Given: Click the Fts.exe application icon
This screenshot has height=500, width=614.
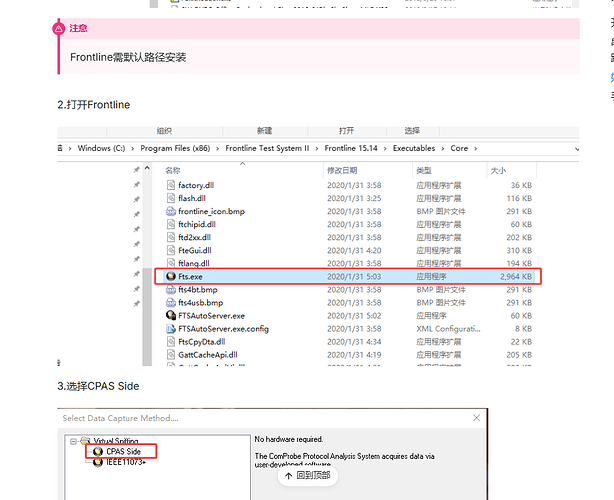Looking at the screenshot, I should (x=171, y=276).
